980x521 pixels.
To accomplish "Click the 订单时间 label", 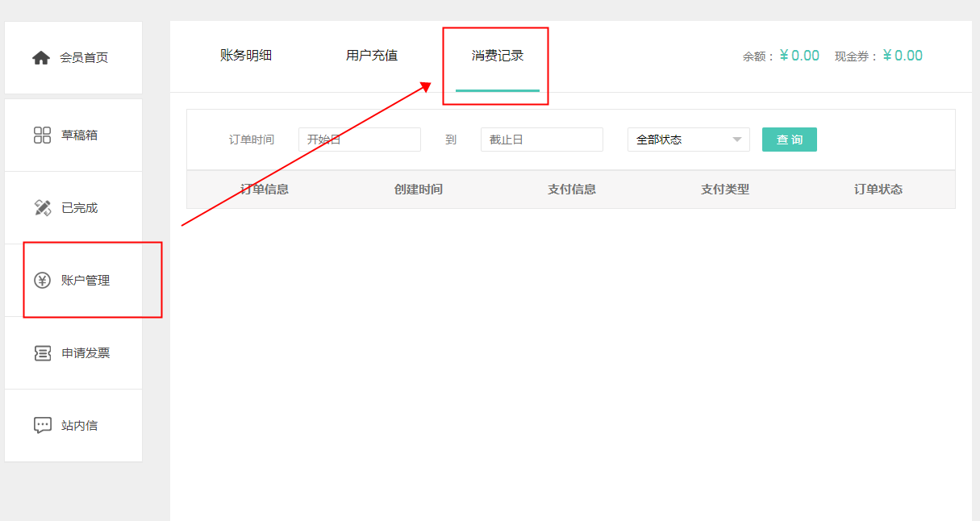I will pyautogui.click(x=252, y=140).
